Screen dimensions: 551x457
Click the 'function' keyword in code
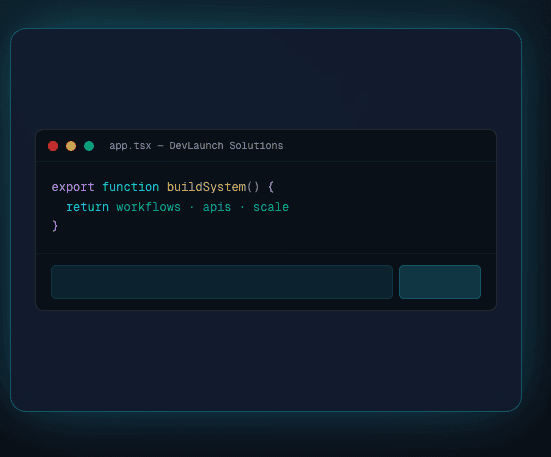(x=131, y=187)
